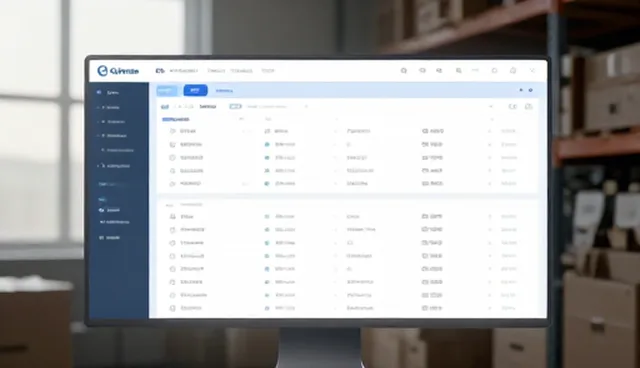Open the bottommost item in the dark sidebar
The width and height of the screenshot is (640, 368).
(109, 237)
